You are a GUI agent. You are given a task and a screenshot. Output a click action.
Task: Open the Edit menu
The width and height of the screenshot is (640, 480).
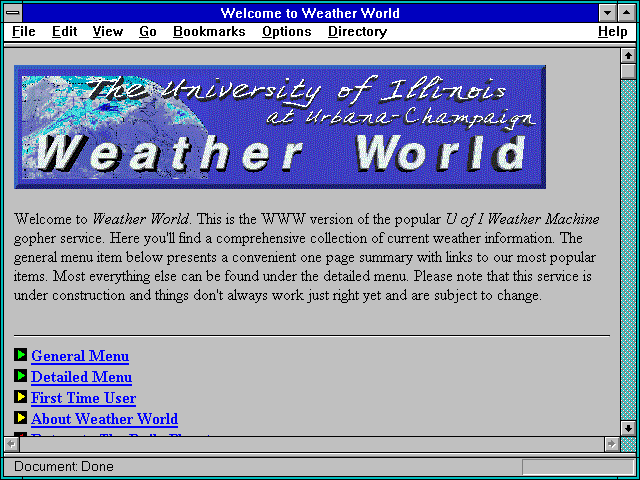(x=64, y=31)
